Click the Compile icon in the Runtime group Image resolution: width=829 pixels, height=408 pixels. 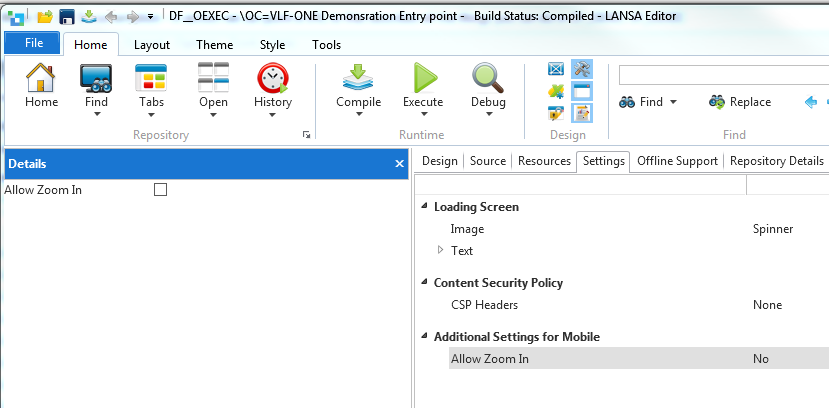tap(358, 78)
